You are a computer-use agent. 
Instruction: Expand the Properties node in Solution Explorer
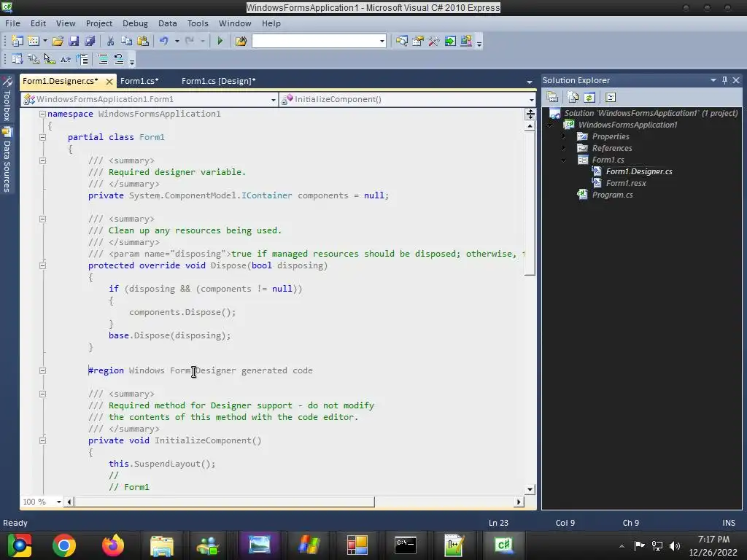point(564,136)
